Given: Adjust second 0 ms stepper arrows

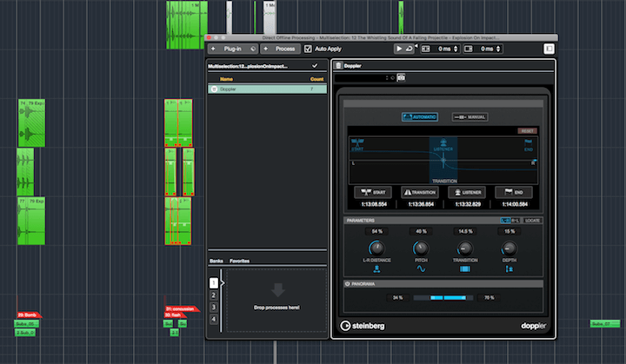Looking at the screenshot, I should pos(498,49).
